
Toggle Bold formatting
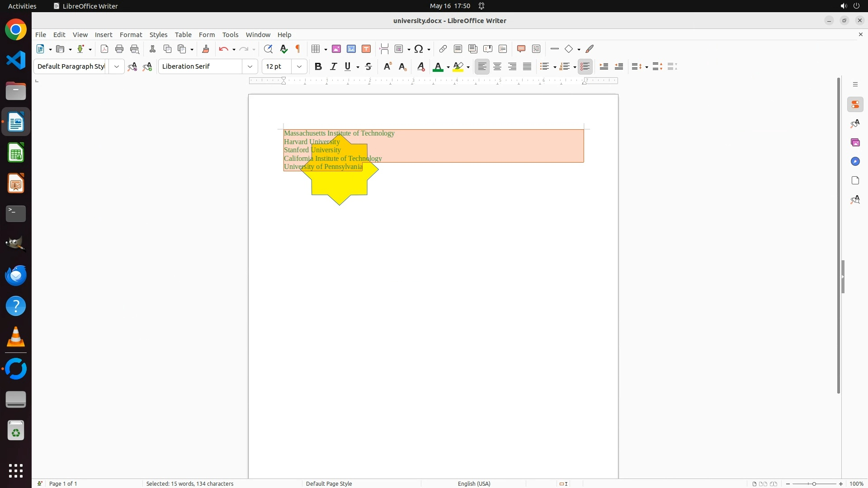[x=318, y=67]
